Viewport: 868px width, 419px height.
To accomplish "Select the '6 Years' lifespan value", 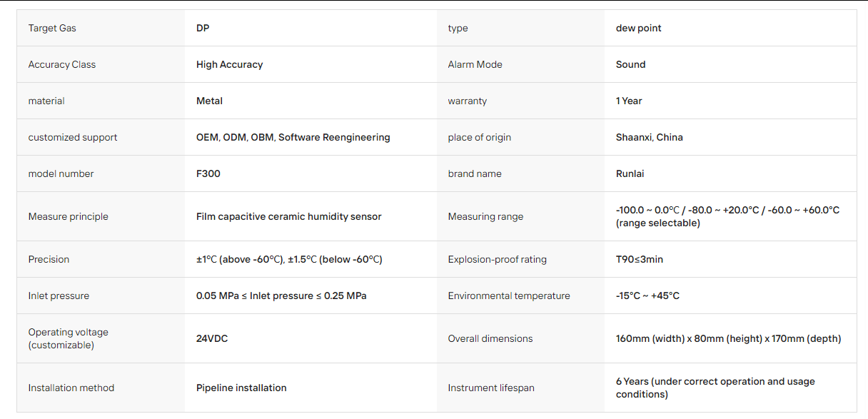I will pos(715,388).
